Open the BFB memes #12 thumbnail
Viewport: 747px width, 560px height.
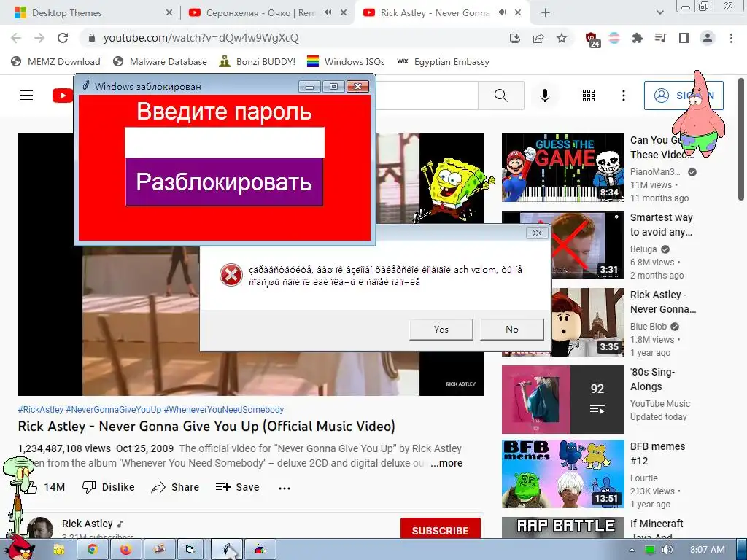pos(562,474)
